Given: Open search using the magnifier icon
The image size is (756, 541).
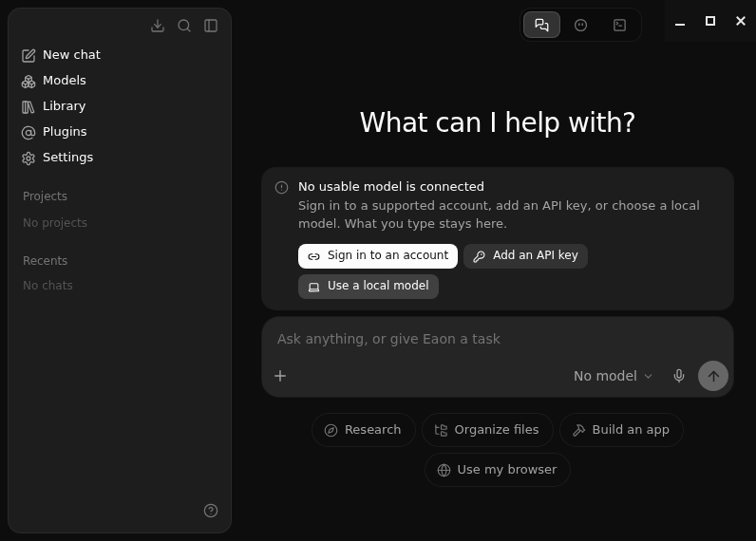Looking at the screenshot, I should 184,26.
